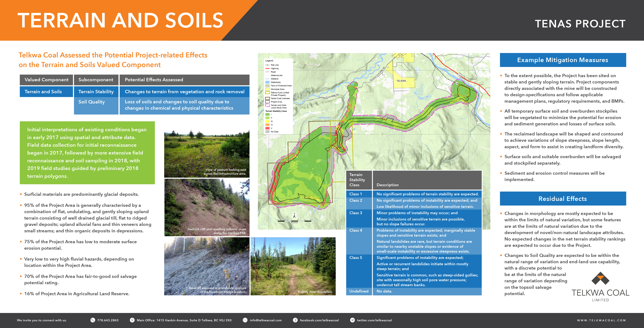
Task: Click the Terrain and Soils table cell
Action: point(46,92)
